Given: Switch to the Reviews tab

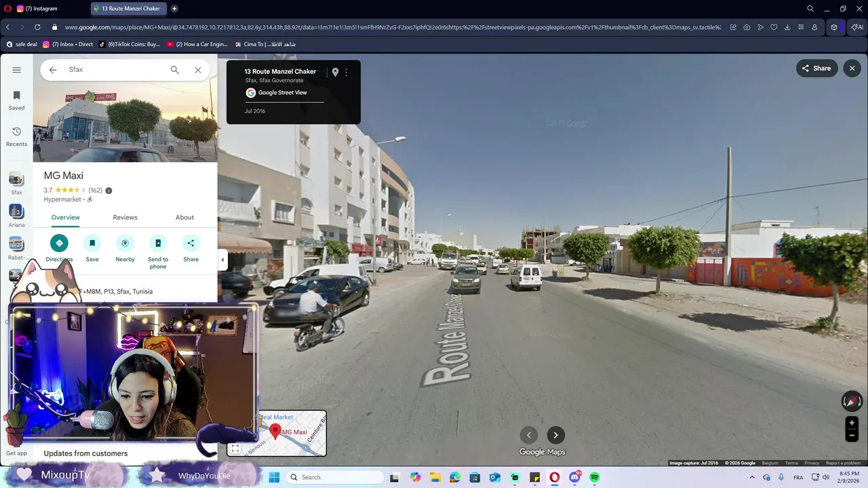Looking at the screenshot, I should (x=125, y=218).
